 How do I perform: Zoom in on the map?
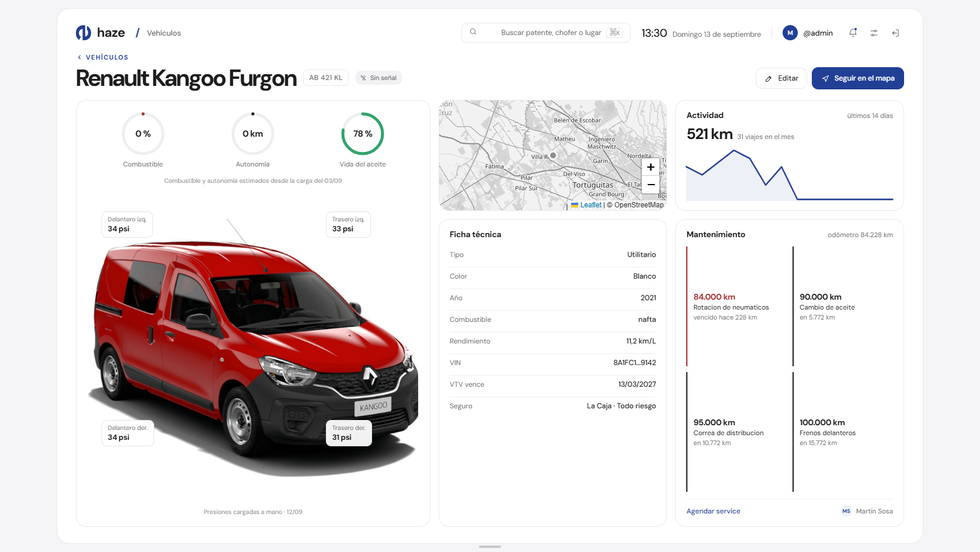[x=651, y=167]
